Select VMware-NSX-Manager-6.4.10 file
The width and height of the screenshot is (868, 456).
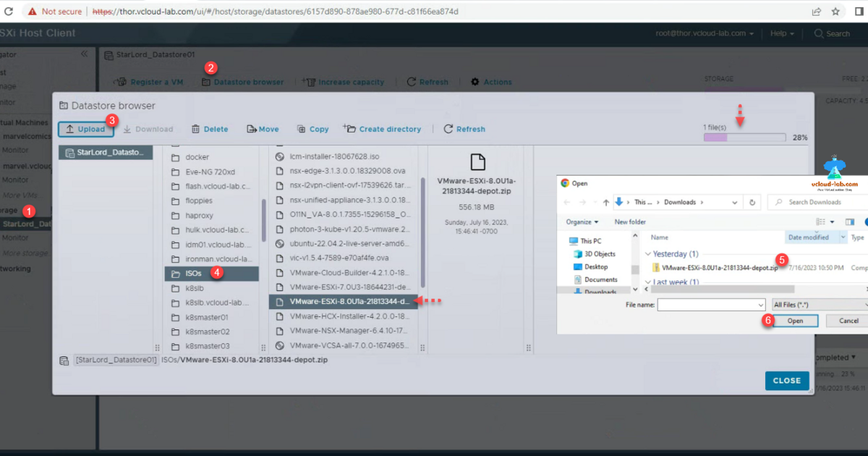pos(342,331)
